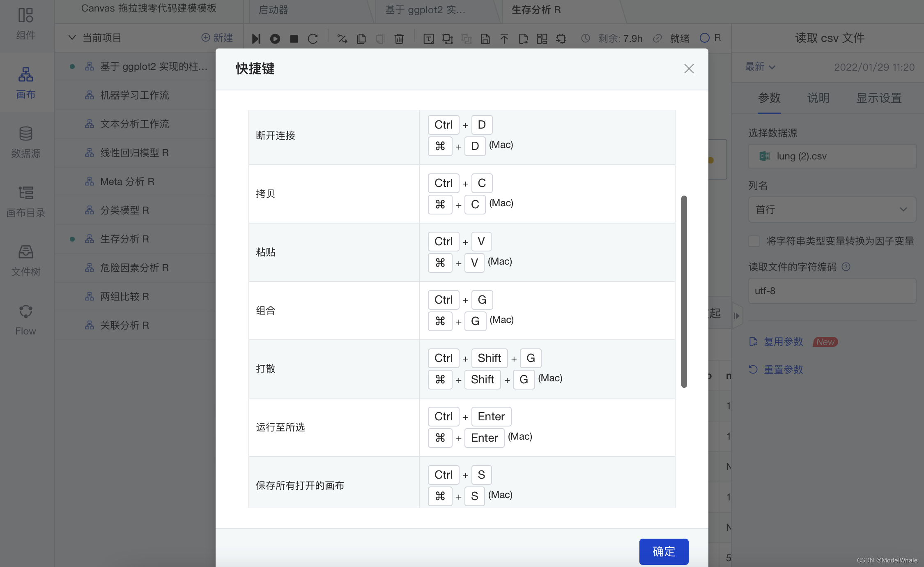The width and height of the screenshot is (924, 567).
Task: Switch to the 说明 tab
Action: click(x=818, y=98)
